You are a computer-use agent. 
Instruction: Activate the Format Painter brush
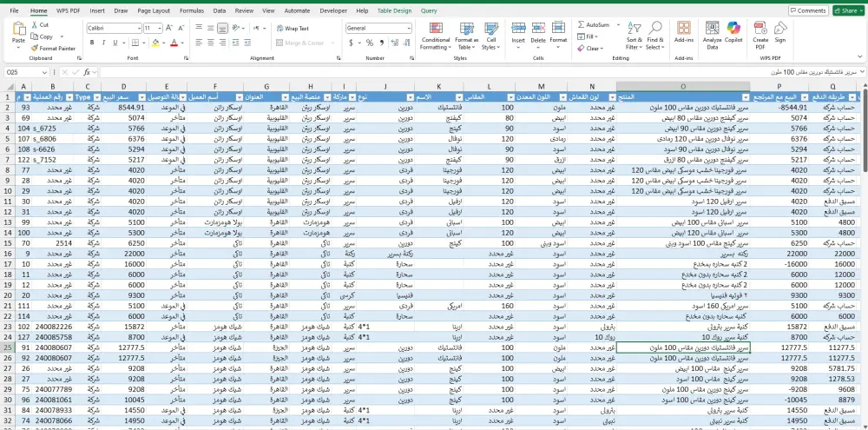coord(53,48)
